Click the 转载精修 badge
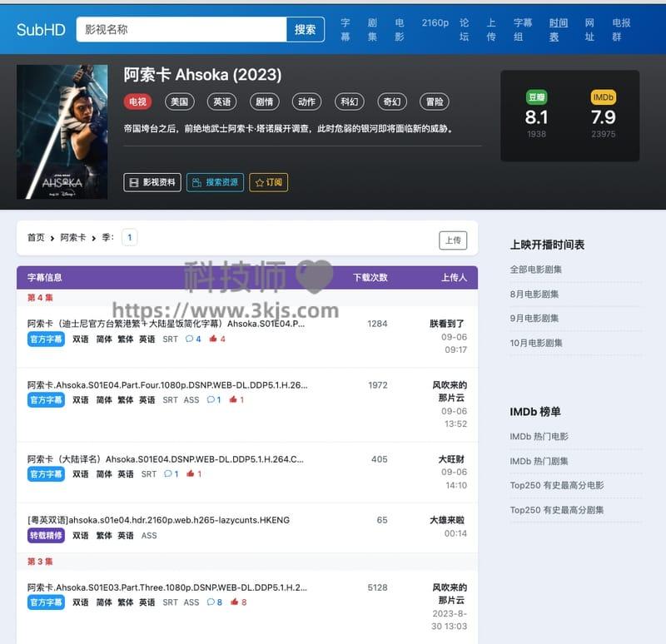Screen dimensions: 666x644 (46, 535)
